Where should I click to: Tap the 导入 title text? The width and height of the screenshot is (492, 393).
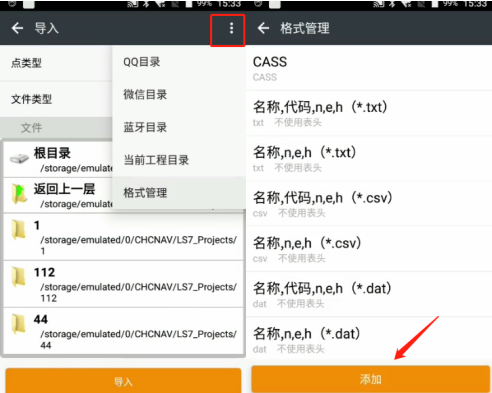(x=47, y=28)
